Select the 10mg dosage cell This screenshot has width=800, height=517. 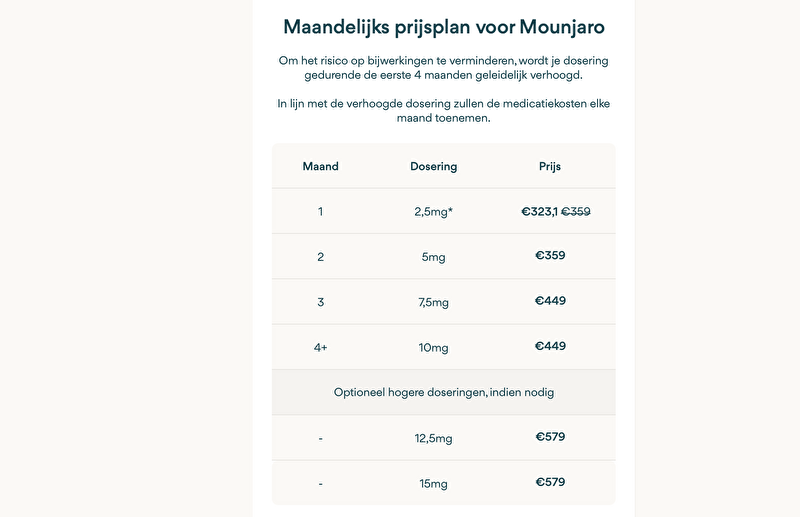click(433, 347)
